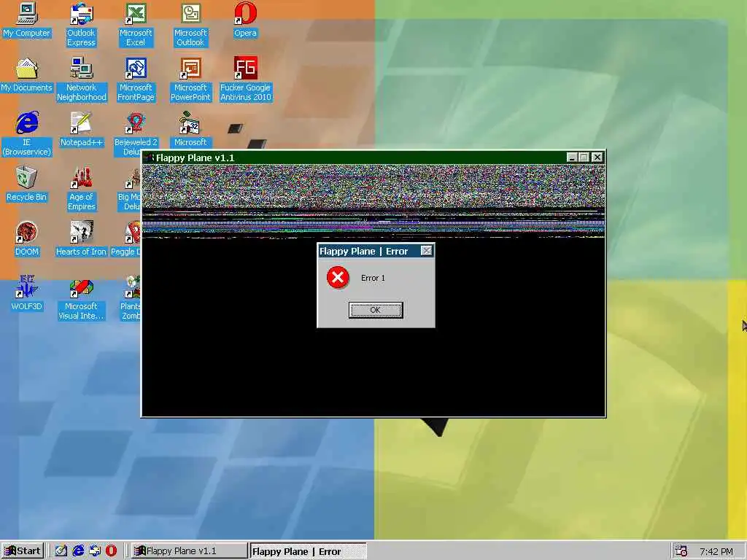Select the Microsoft PowerPoint shortcut
747x560 pixels.
pyautogui.click(x=190, y=79)
